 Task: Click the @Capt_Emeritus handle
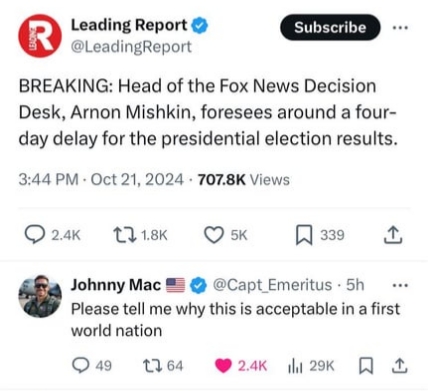(272, 285)
